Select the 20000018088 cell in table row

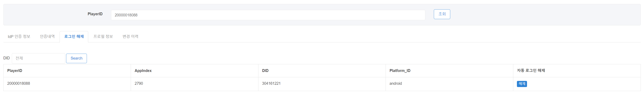18,83
